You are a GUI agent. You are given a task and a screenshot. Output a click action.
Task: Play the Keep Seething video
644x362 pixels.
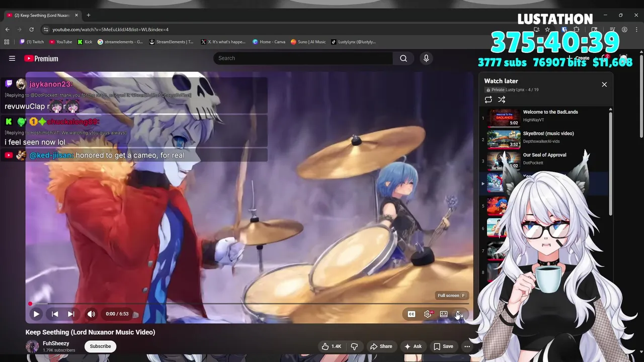(x=36, y=314)
